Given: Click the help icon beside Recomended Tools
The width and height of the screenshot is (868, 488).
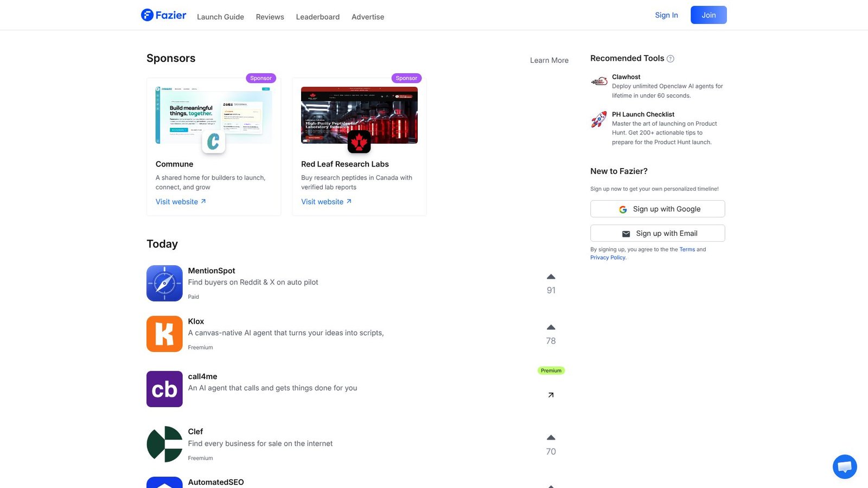Looking at the screenshot, I should point(671,59).
